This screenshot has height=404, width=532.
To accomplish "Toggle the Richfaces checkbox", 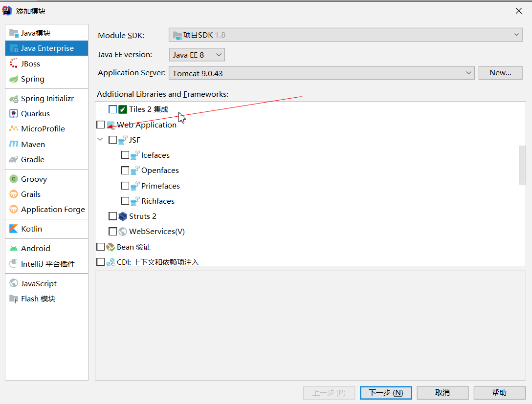I will pyautogui.click(x=125, y=201).
